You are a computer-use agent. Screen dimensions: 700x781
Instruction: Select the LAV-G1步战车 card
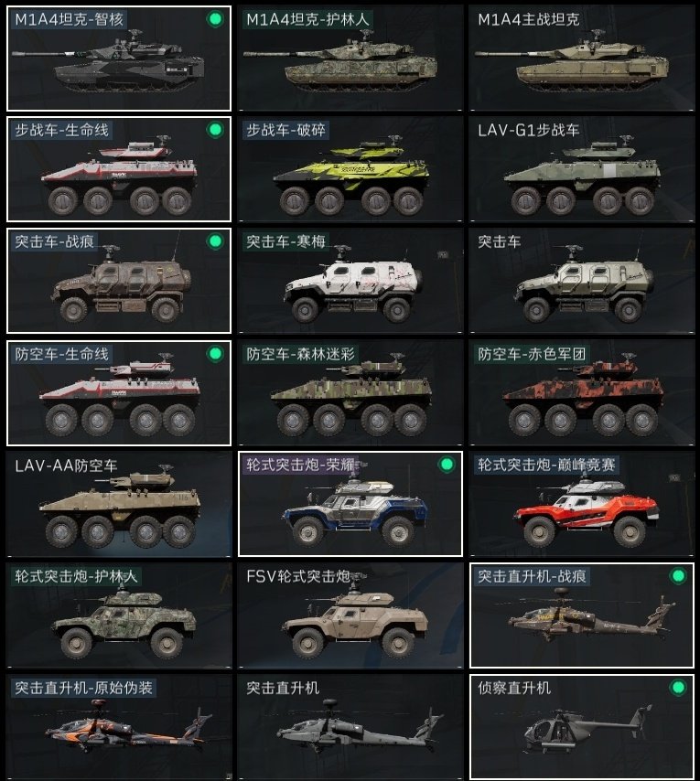[581, 169]
